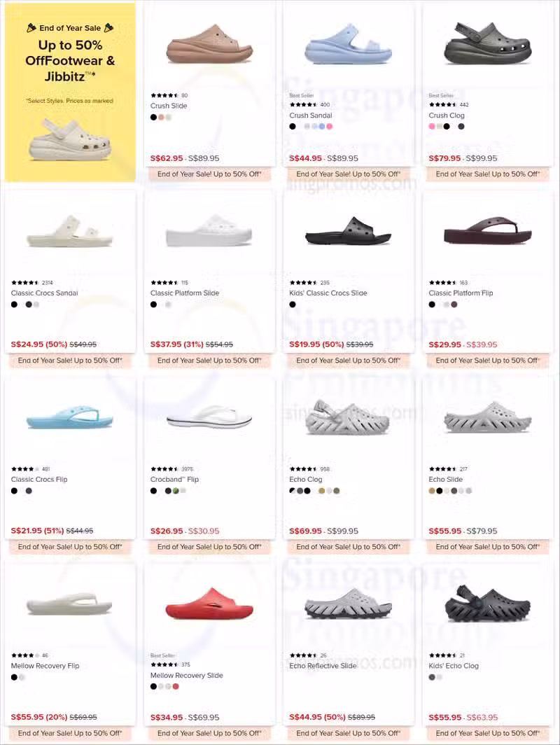Select the burgundy swatch for Classic Platform Flip

[454, 305]
